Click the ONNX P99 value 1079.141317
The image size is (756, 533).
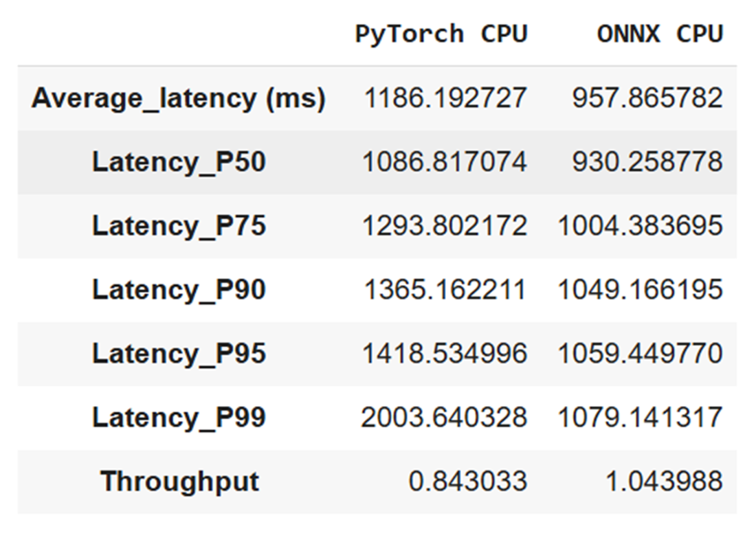click(x=641, y=418)
